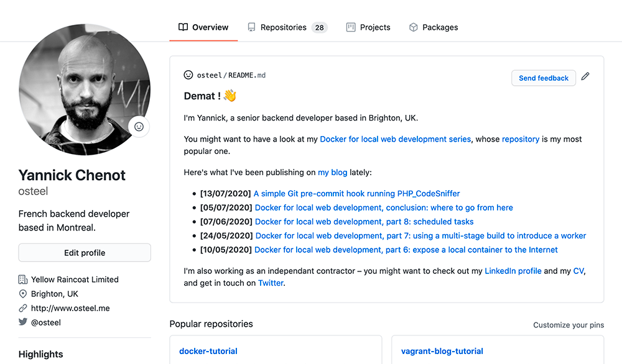Click the organization building icon
Screen dimensions: 622x364
click(x=23, y=280)
